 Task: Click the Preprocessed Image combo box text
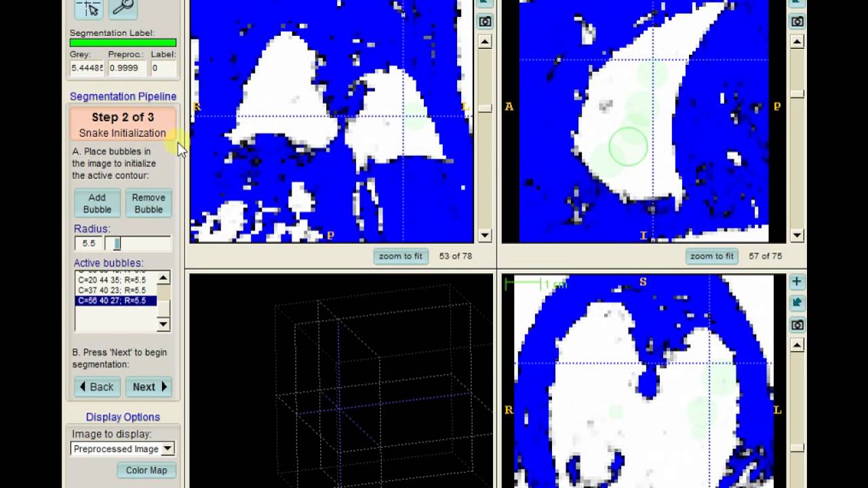click(116, 449)
